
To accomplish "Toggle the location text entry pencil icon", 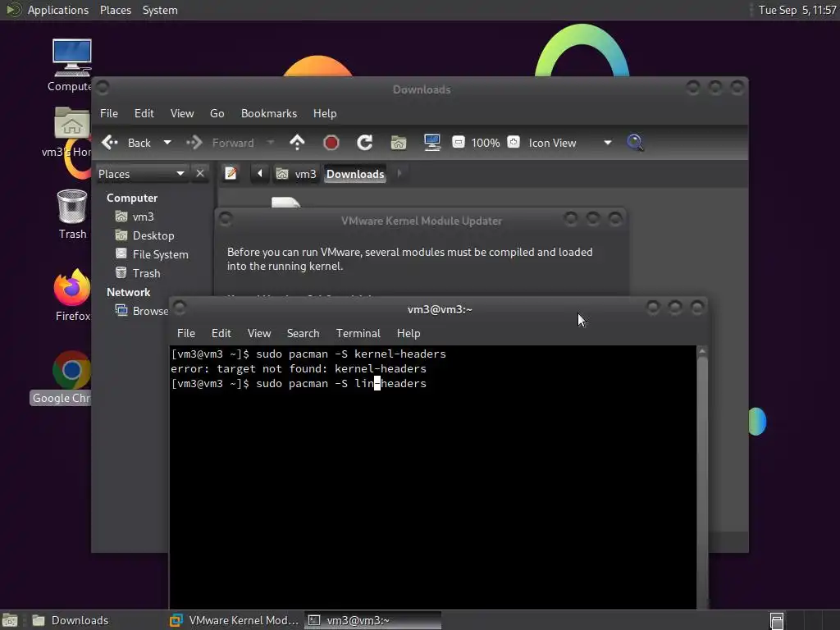I will tap(231, 174).
